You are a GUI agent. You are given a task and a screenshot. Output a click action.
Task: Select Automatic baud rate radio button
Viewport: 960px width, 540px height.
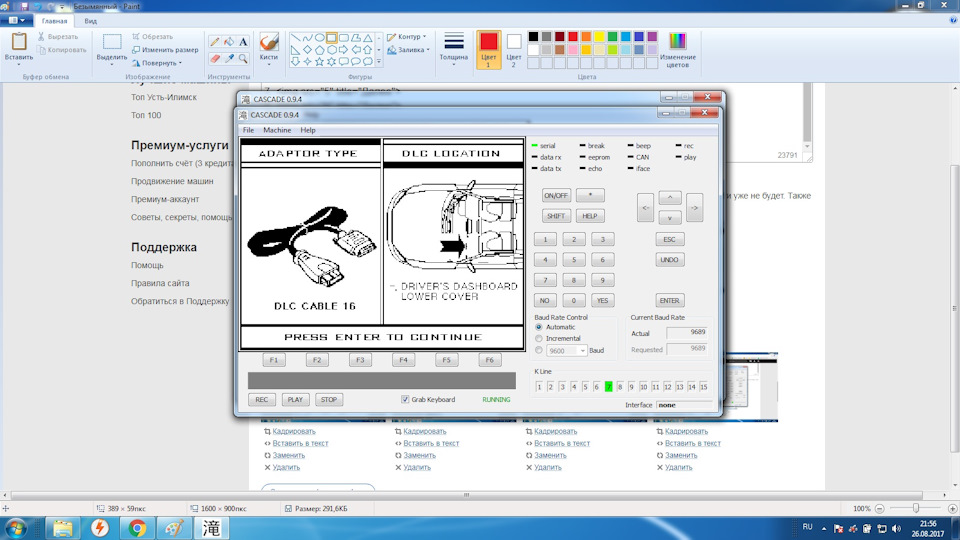tap(539, 328)
